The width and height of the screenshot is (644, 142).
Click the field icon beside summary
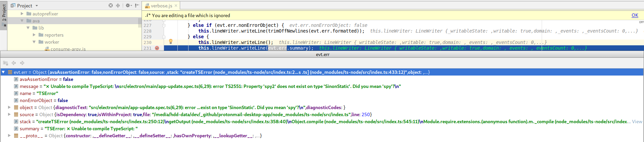coord(16,129)
